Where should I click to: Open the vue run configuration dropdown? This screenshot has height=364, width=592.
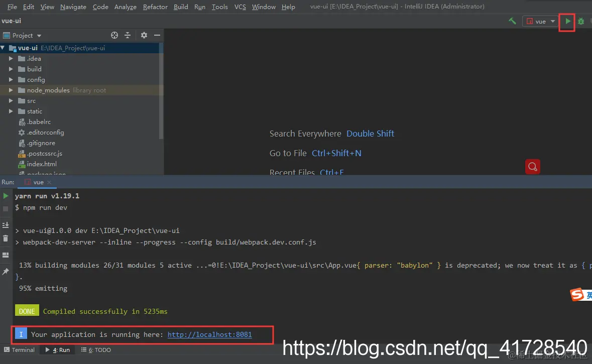[x=540, y=22]
